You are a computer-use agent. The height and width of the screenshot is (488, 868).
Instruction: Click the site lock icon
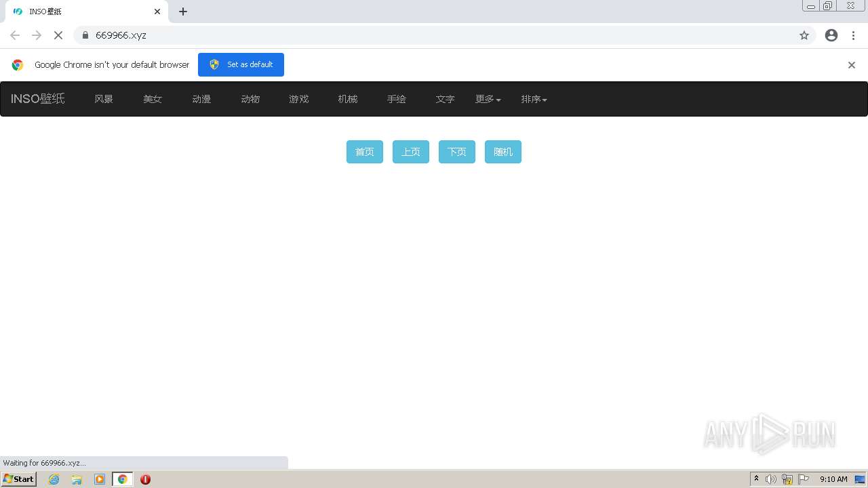point(85,35)
